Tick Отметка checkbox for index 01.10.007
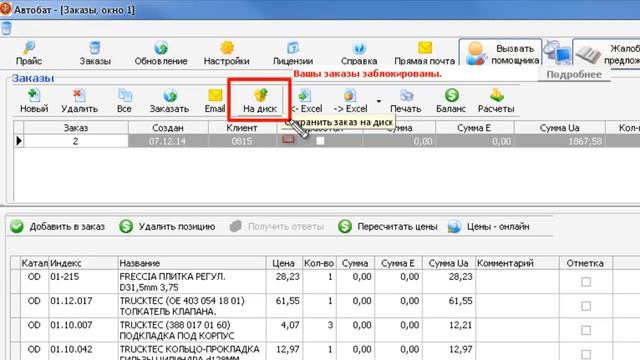This screenshot has width=640, height=360. [586, 330]
